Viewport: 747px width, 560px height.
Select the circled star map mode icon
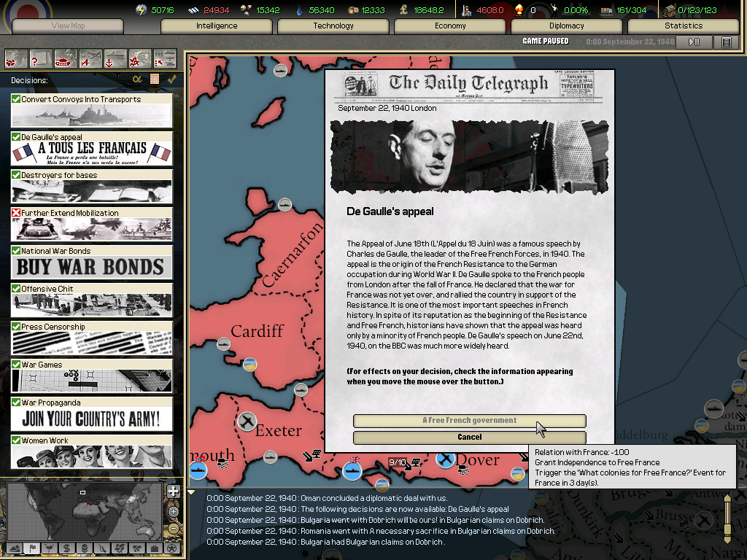pos(172,548)
